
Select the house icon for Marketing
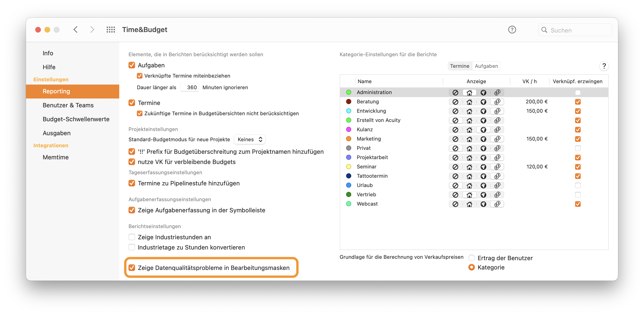pos(469,139)
